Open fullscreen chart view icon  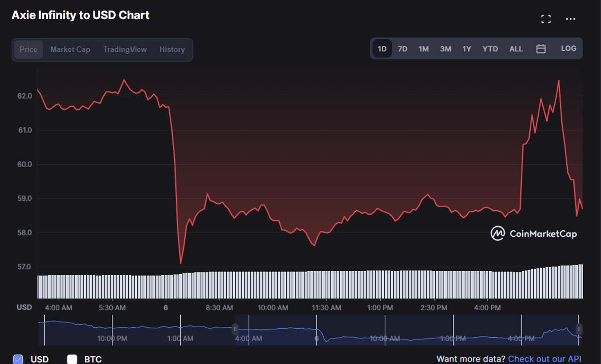click(546, 19)
